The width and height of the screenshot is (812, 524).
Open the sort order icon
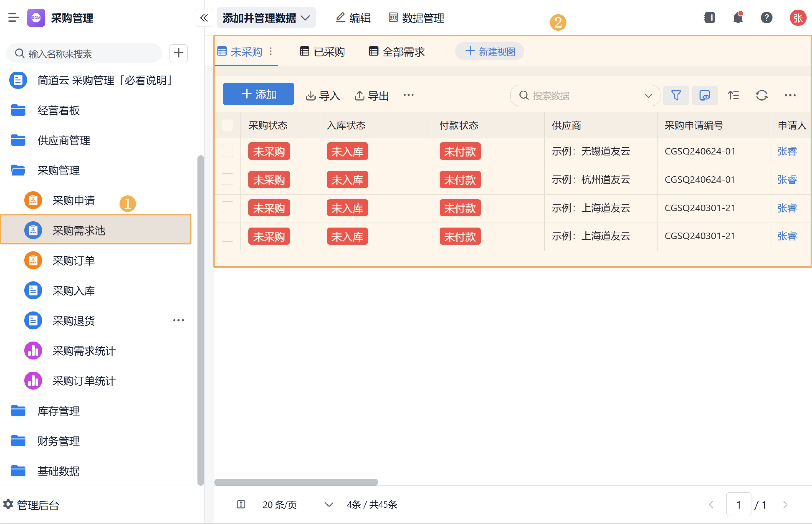coord(733,95)
